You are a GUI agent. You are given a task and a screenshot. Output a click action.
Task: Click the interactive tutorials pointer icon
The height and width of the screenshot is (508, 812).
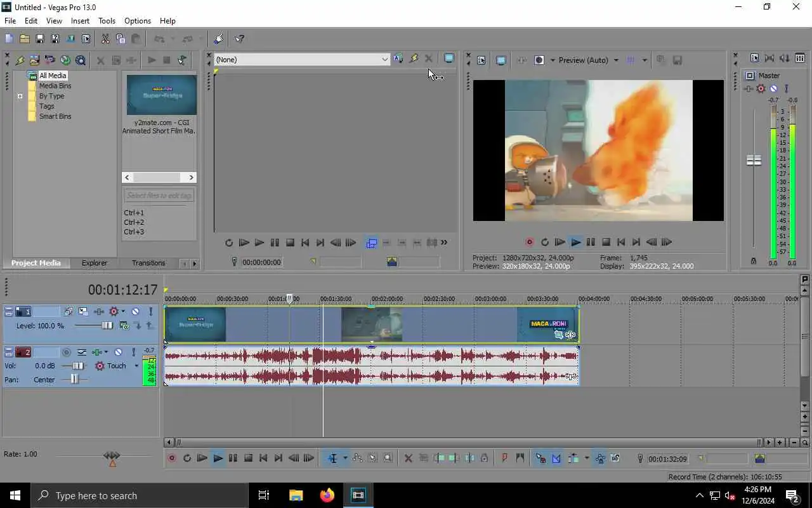[218, 39]
